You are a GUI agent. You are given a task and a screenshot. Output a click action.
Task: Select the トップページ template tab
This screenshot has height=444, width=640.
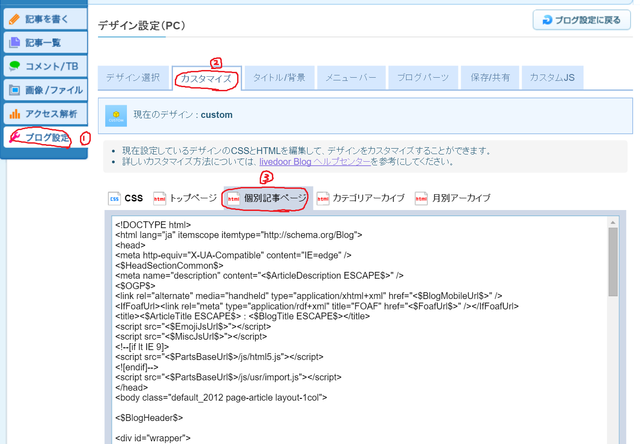[x=185, y=198]
